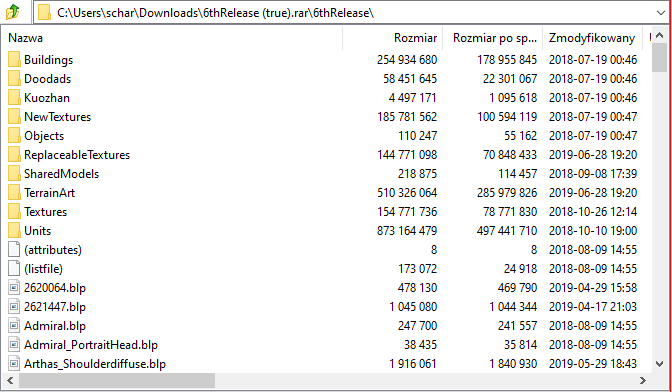Click the date 2018-10-26 12:14
The width and height of the screenshot is (672, 392).
[x=593, y=212]
